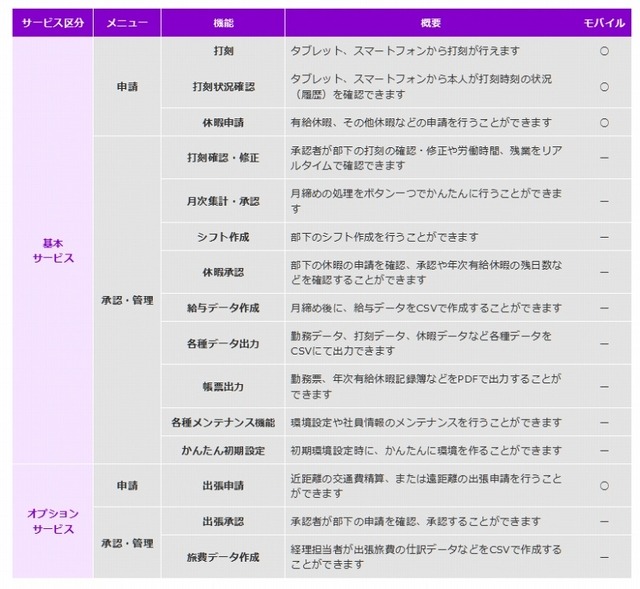640x589 pixels.
Task: Click description 部下のシフト作成を行うことができます
Action: [x=384, y=237]
